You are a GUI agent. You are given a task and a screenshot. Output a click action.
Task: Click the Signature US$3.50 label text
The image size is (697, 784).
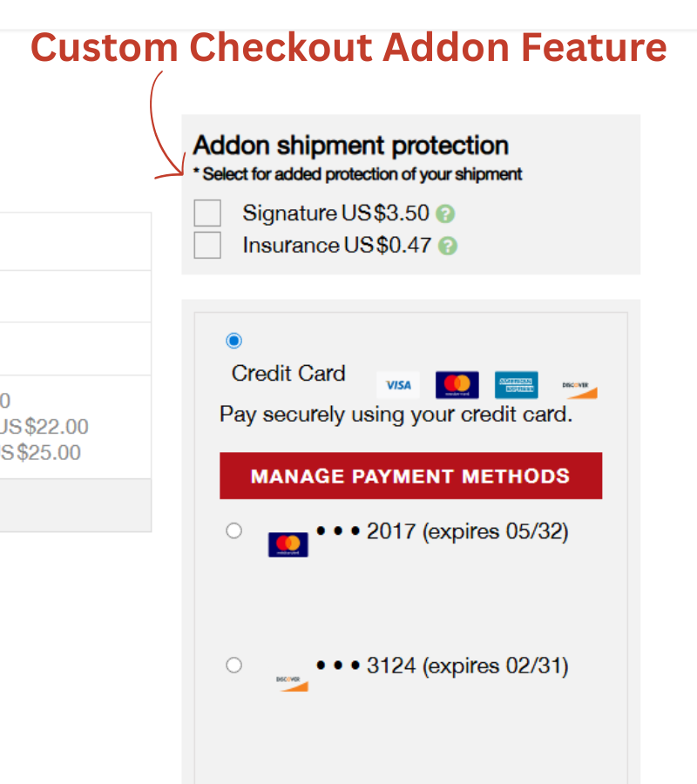[x=335, y=213]
